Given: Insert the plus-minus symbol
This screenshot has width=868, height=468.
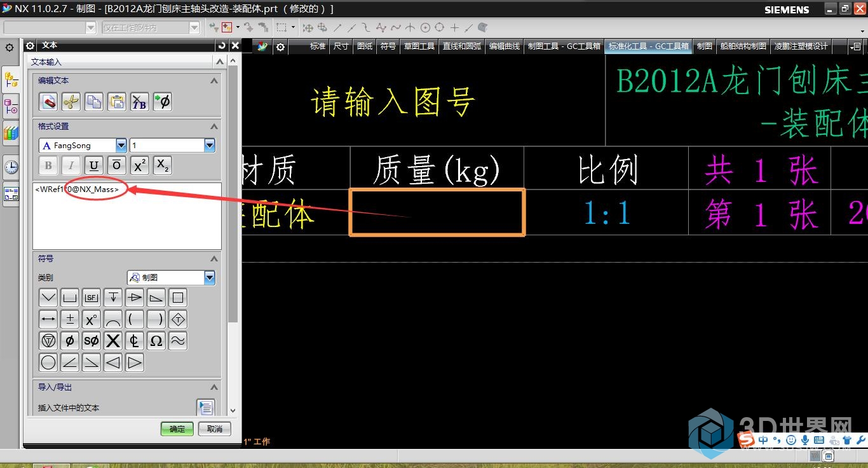Looking at the screenshot, I should pyautogui.click(x=70, y=319).
